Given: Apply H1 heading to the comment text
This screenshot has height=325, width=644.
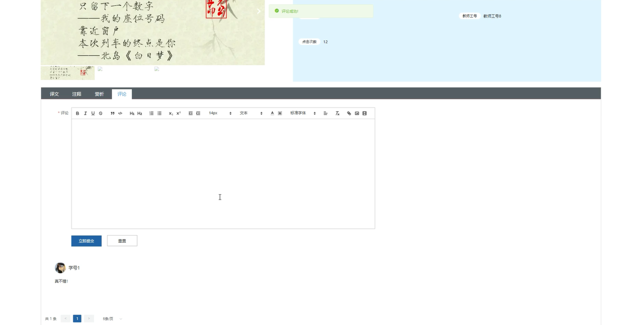Looking at the screenshot, I should [132, 113].
